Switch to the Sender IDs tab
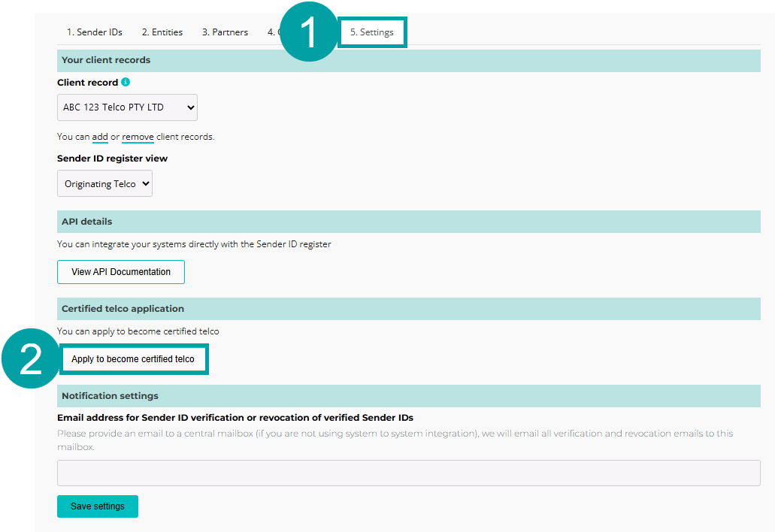The width and height of the screenshot is (775, 532). (x=95, y=32)
